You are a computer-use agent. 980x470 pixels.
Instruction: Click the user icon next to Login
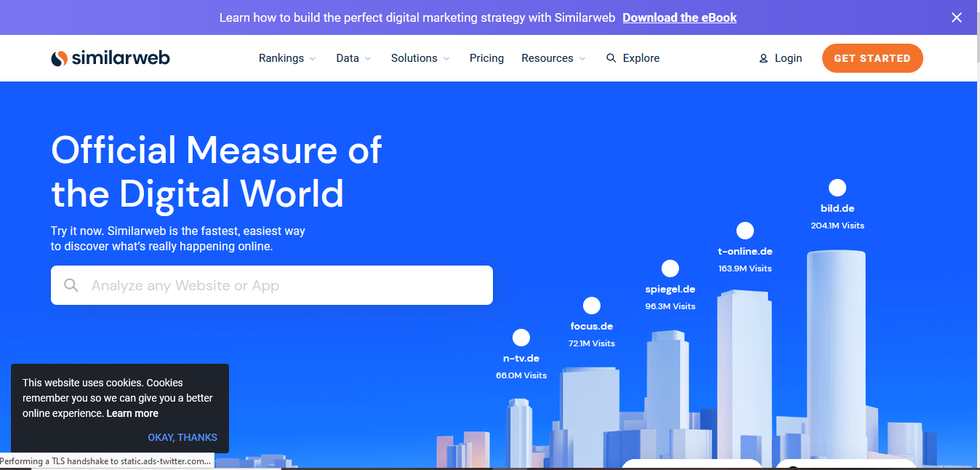click(x=763, y=58)
